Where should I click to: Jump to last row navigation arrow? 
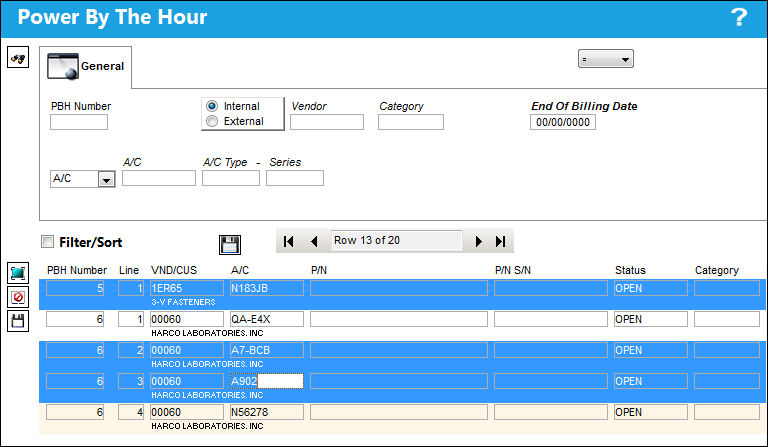coord(501,241)
